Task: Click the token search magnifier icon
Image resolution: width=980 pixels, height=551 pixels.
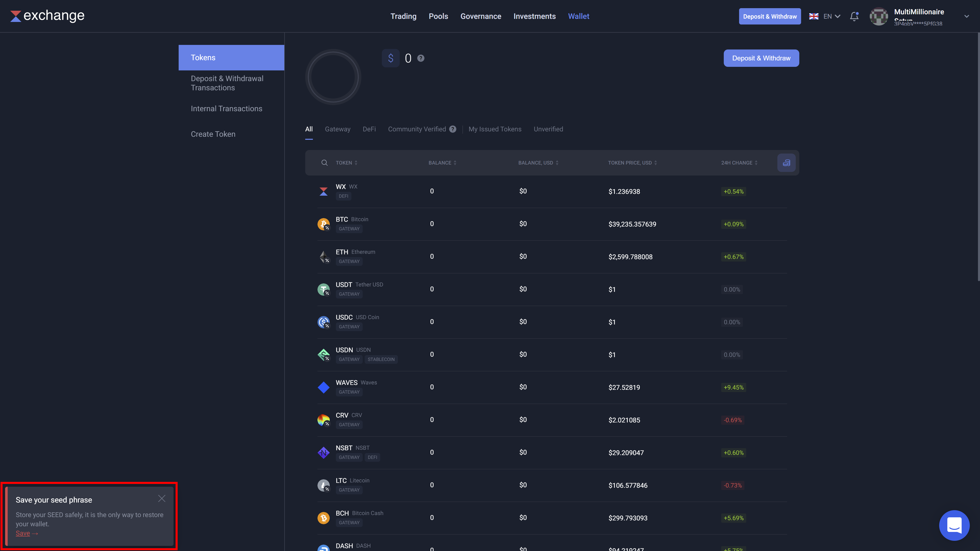Action: (325, 163)
